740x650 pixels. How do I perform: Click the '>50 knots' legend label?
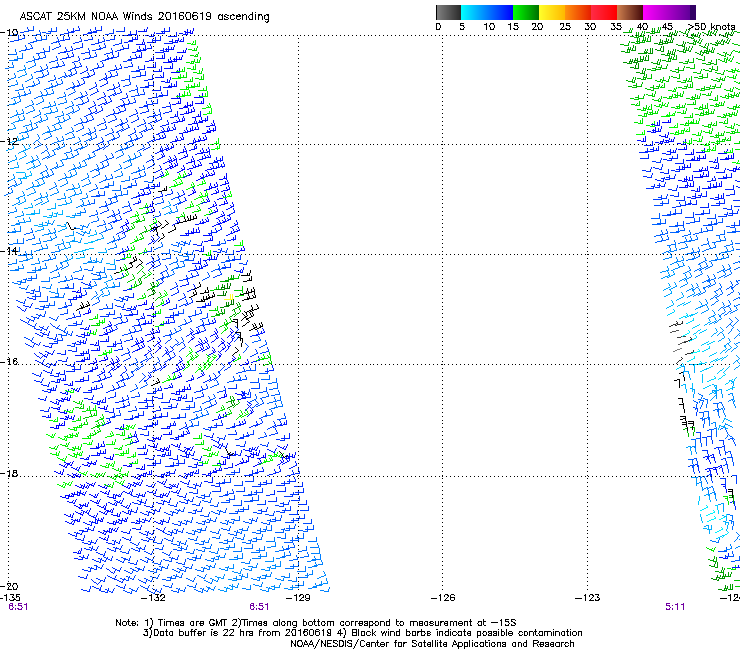tap(711, 26)
